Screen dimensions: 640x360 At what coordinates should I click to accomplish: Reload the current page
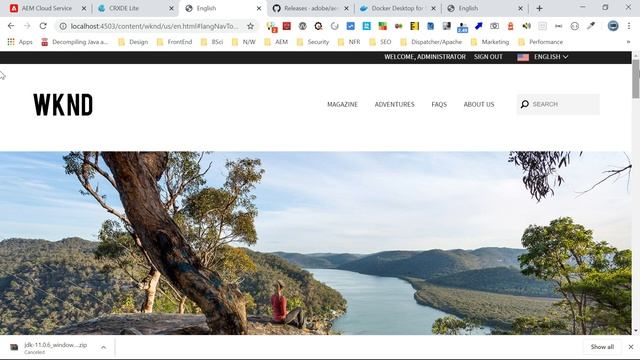(43, 26)
